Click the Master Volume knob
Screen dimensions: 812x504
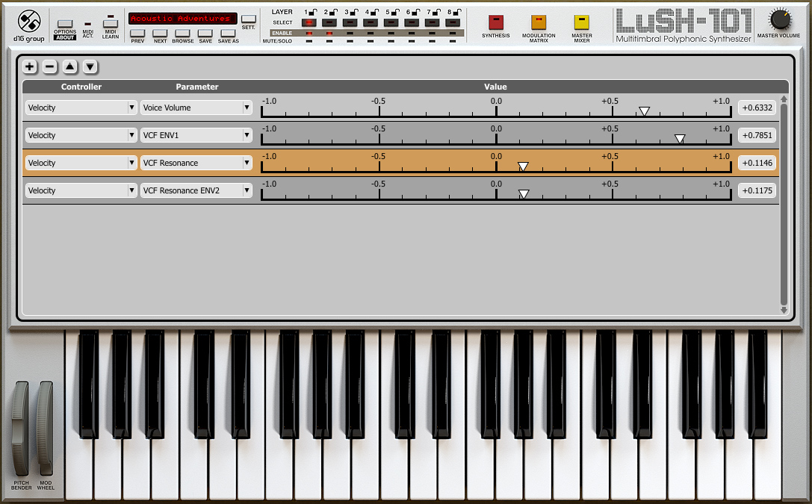pos(779,19)
